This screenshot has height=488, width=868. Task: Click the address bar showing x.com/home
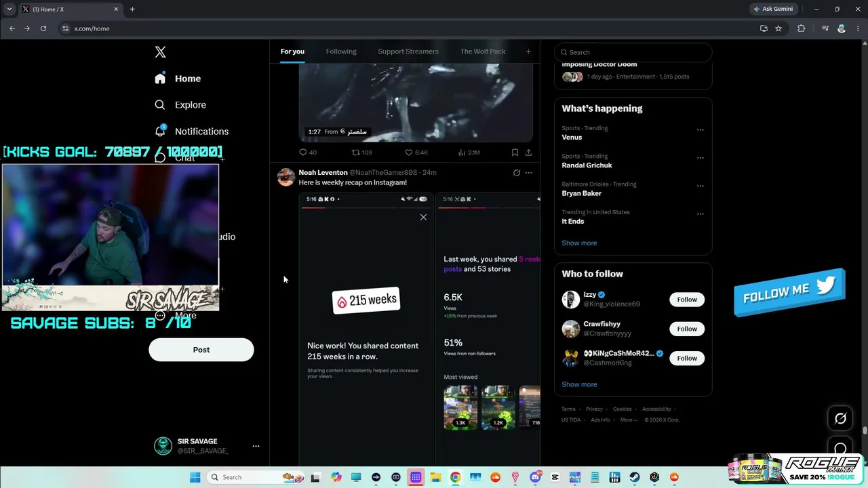[407, 28]
